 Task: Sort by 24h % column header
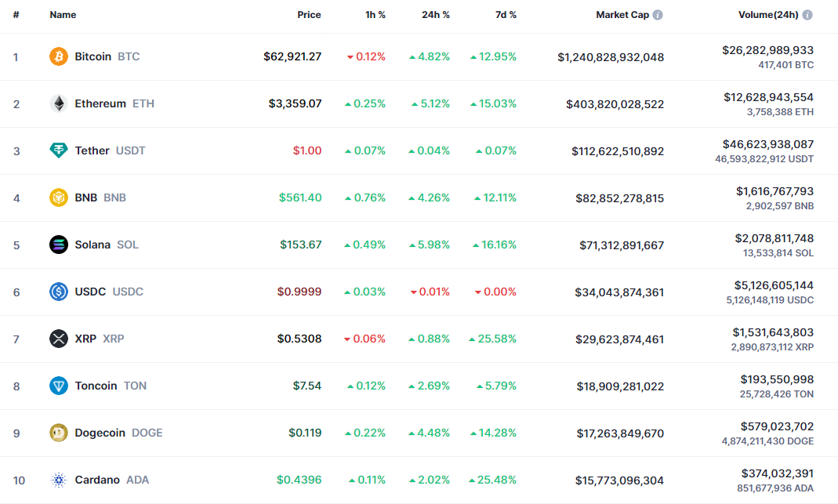pos(435,15)
